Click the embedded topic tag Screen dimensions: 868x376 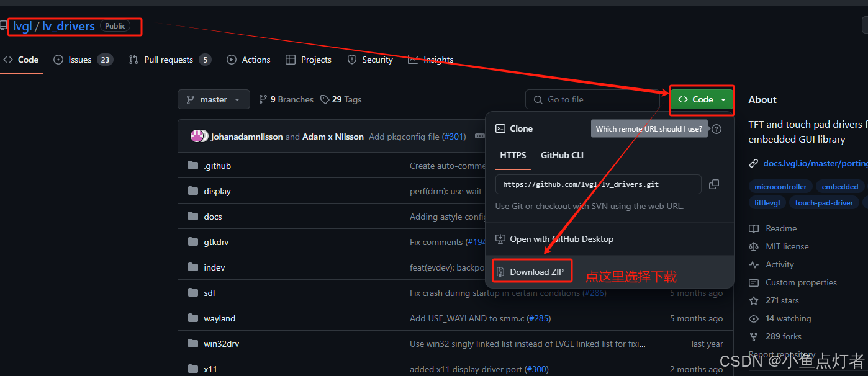[840, 186]
